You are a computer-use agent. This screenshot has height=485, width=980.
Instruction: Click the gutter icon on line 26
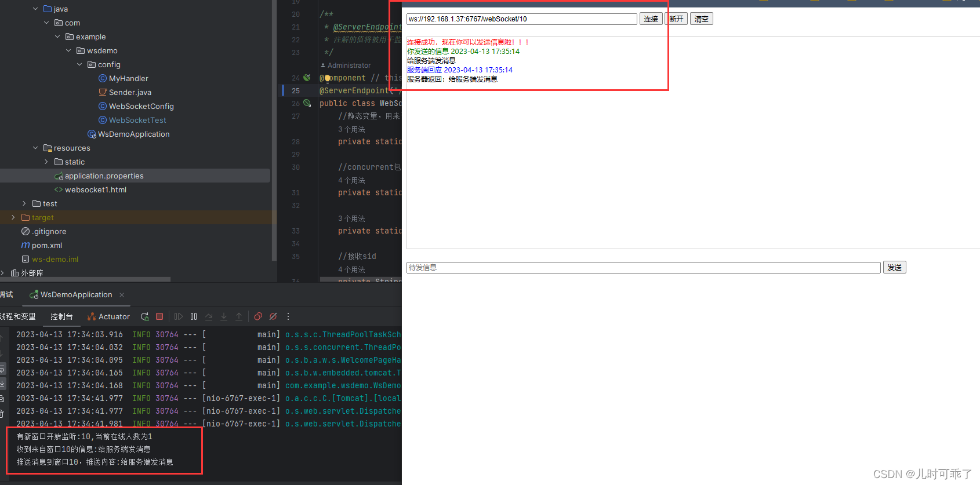[307, 103]
